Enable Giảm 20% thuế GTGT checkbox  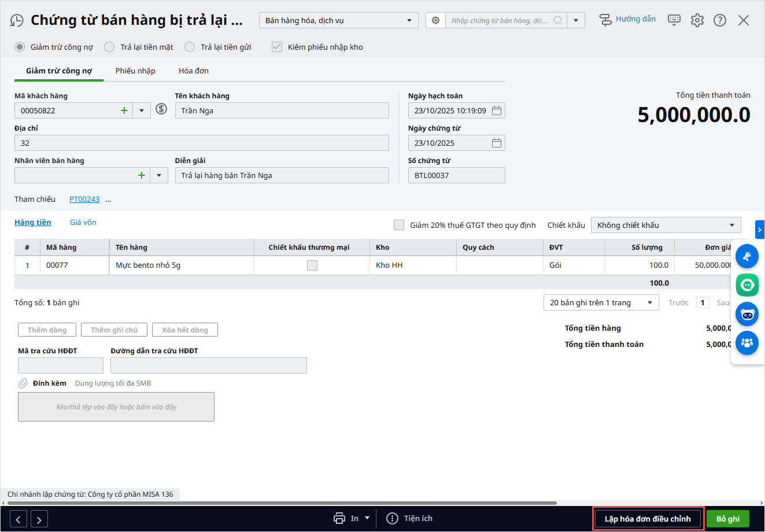pyautogui.click(x=399, y=225)
